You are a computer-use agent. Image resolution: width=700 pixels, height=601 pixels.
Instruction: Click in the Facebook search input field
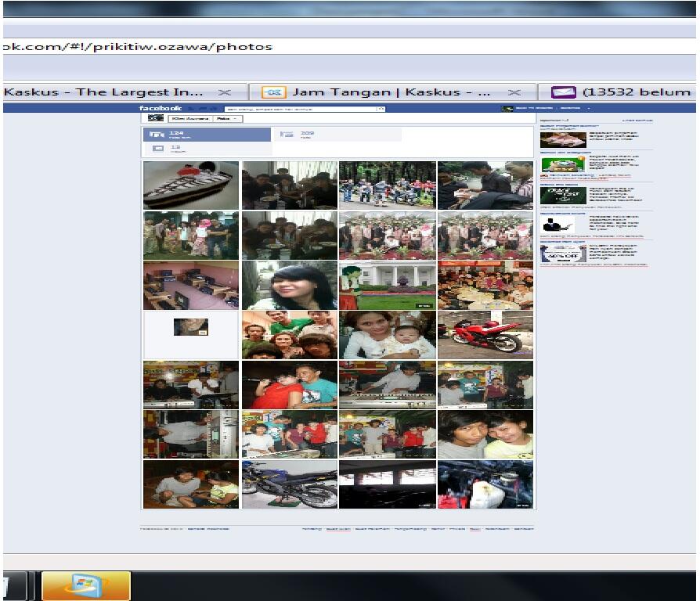click(x=301, y=109)
